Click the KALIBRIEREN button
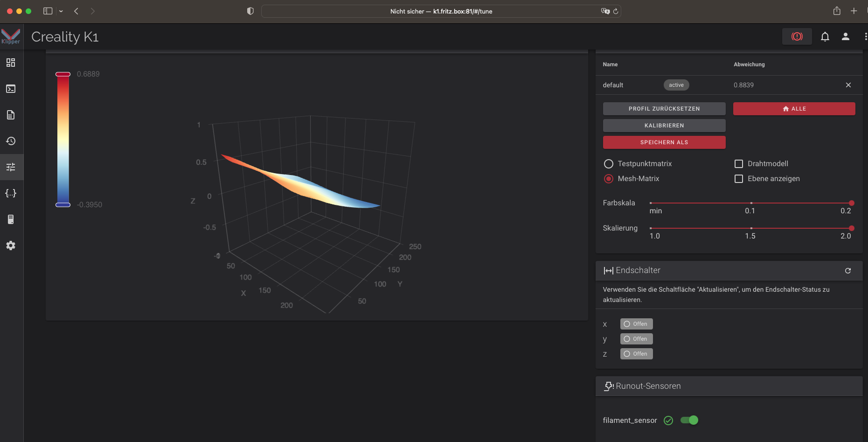The height and width of the screenshot is (442, 868). tap(664, 126)
